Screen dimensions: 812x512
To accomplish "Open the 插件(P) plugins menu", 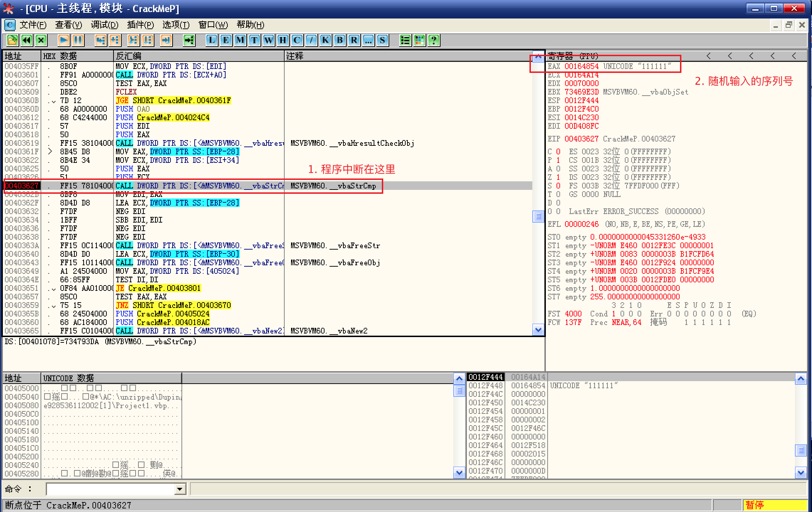I will (140, 25).
